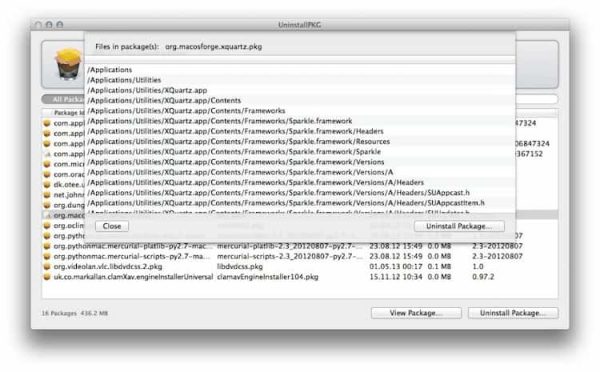Click the 01.05.13 00:17 date cell
This screenshot has width=600, height=372.
396,267
